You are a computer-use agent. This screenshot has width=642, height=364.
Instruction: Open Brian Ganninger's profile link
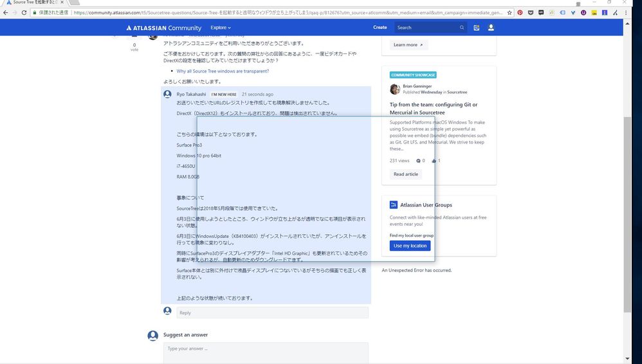tap(417, 86)
